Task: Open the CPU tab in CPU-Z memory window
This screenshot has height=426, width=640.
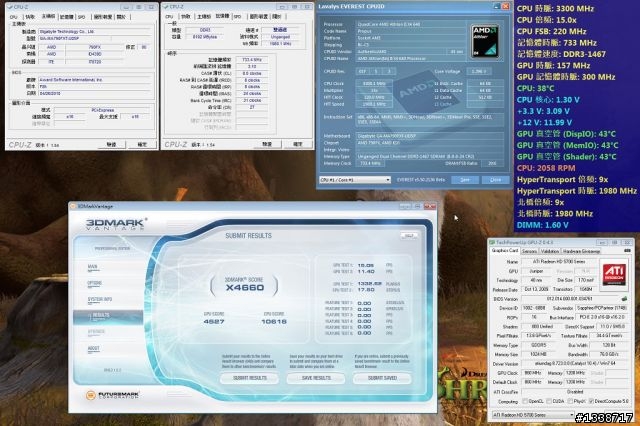Action: [x=169, y=17]
